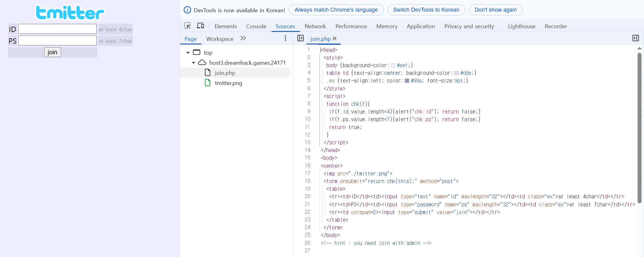Image resolution: width=644 pixels, height=257 pixels.
Task: Open the Elements panel tab
Action: [226, 26]
